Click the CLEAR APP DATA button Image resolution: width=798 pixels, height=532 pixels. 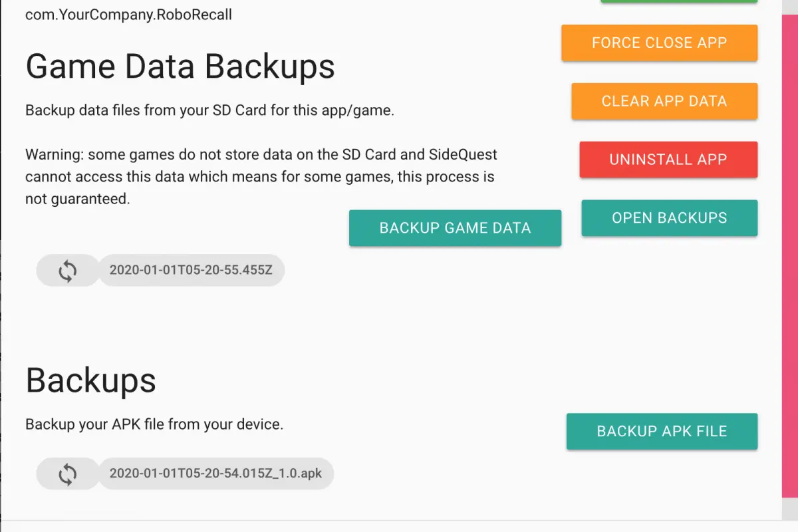(664, 102)
